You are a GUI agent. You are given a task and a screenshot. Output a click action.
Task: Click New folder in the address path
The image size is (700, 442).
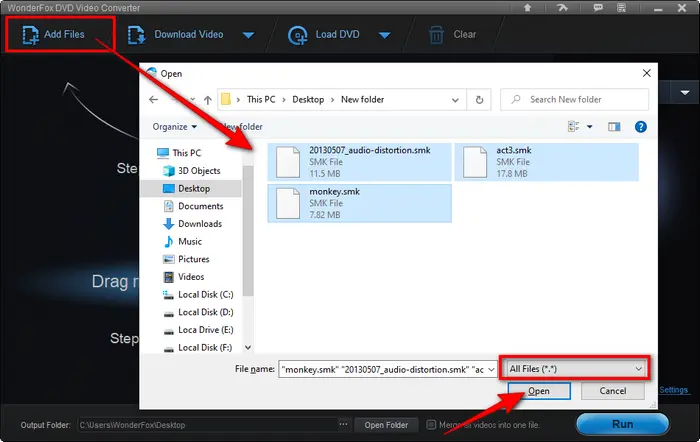click(362, 100)
